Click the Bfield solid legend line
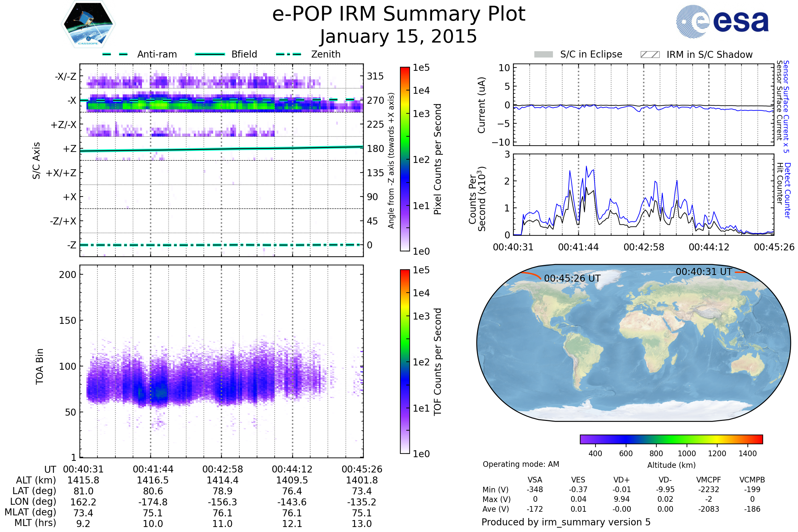The width and height of the screenshot is (798, 532). (210, 54)
